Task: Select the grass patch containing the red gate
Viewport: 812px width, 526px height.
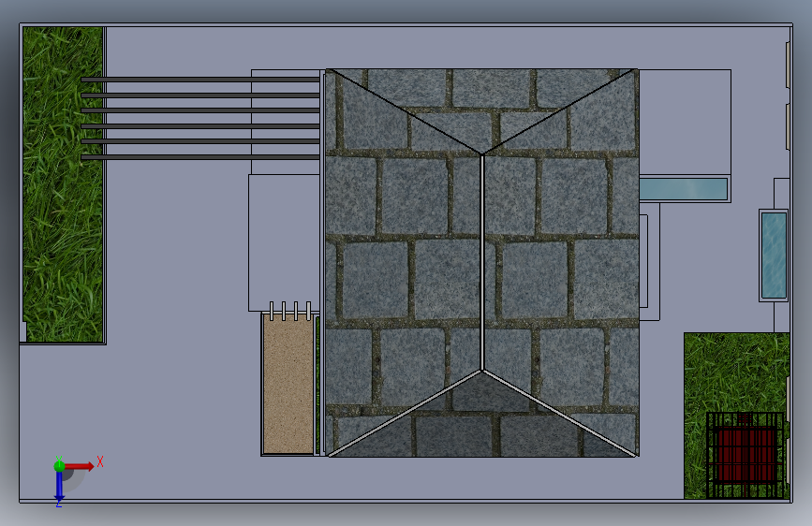Action: click(736, 416)
